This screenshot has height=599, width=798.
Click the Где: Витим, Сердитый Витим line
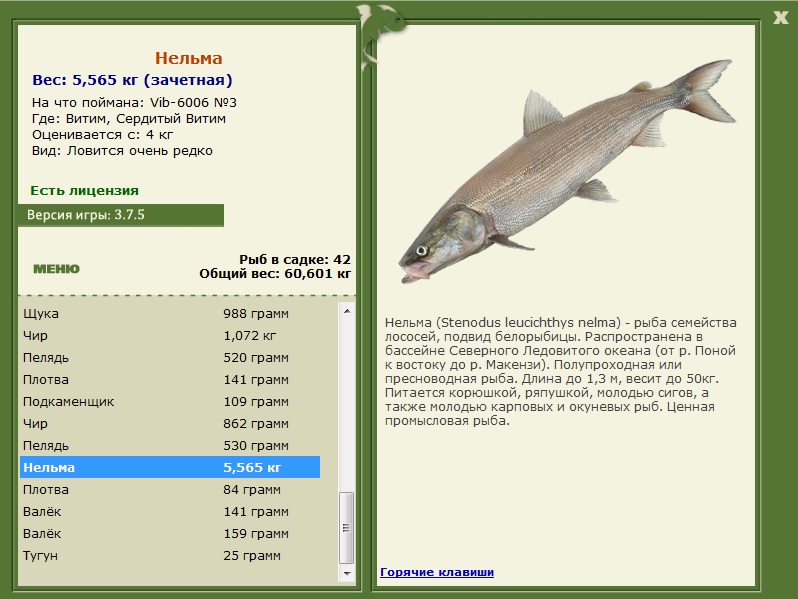(x=129, y=119)
